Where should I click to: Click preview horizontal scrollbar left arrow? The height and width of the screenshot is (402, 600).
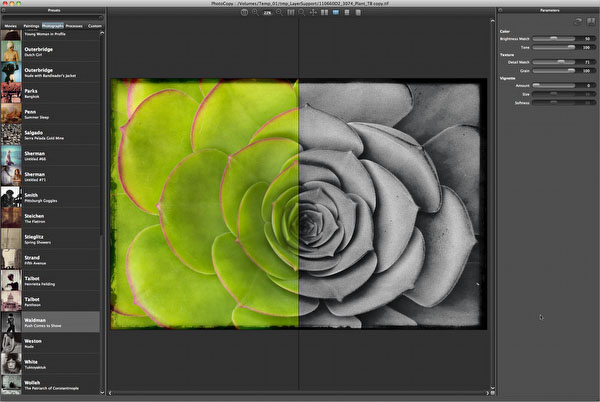click(x=110, y=393)
